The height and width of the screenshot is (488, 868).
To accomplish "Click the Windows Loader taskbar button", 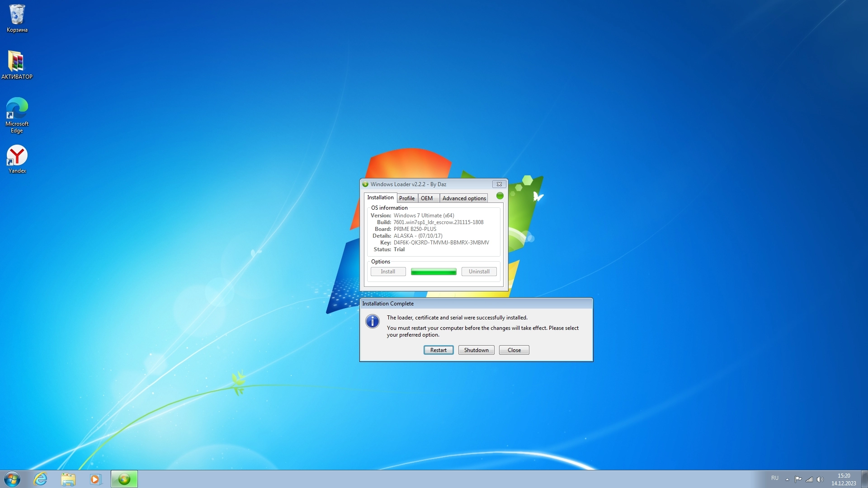I will click(x=124, y=479).
